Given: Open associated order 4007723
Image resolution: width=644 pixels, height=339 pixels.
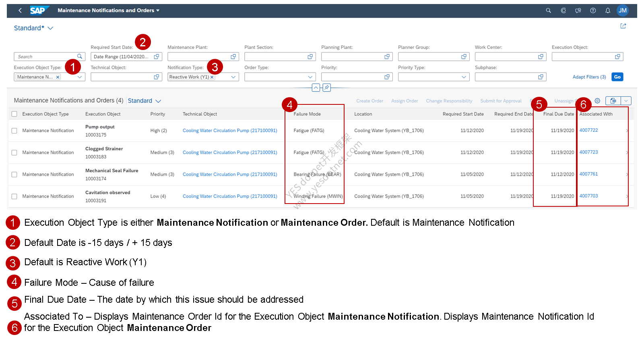Looking at the screenshot, I should [x=588, y=152].
